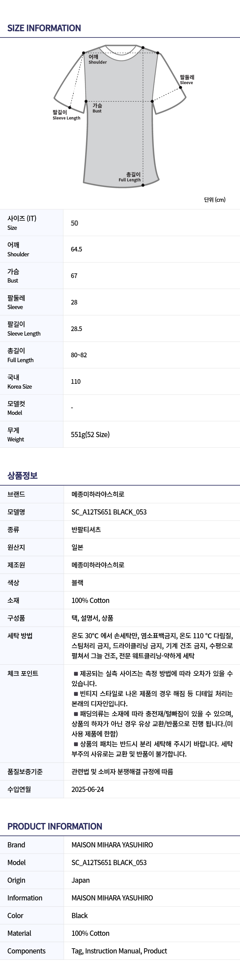Click the PRODUCT INFORMATION heading

click(x=55, y=826)
